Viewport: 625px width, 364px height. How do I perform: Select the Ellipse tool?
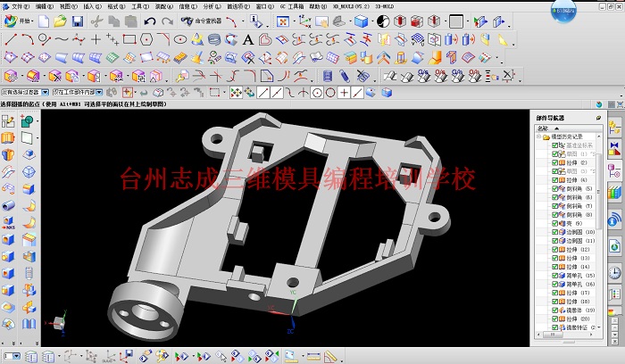coord(180,39)
